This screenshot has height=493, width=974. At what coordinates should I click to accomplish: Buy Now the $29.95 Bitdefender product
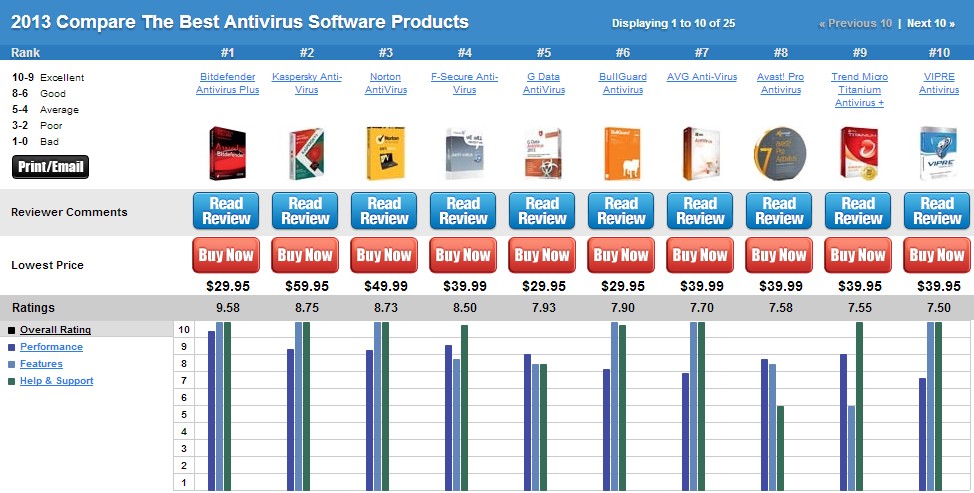click(226, 255)
